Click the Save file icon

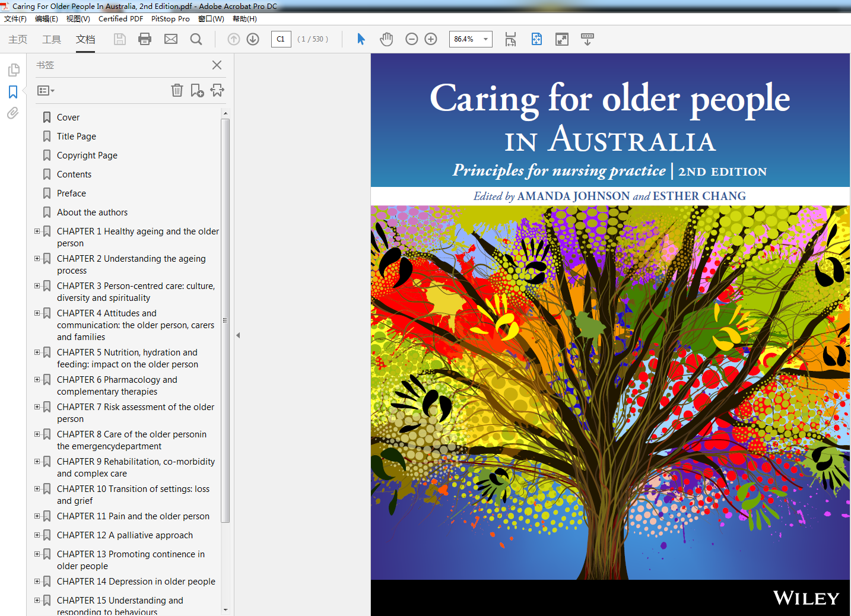pos(120,39)
